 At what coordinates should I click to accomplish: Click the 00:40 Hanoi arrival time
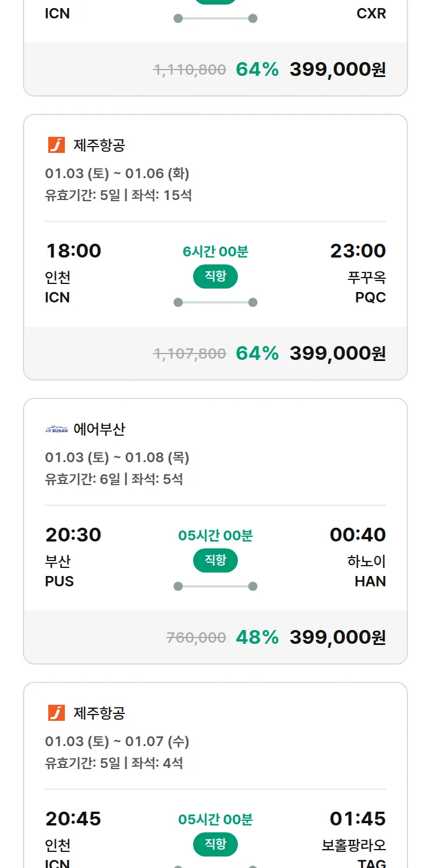pyautogui.click(x=357, y=535)
